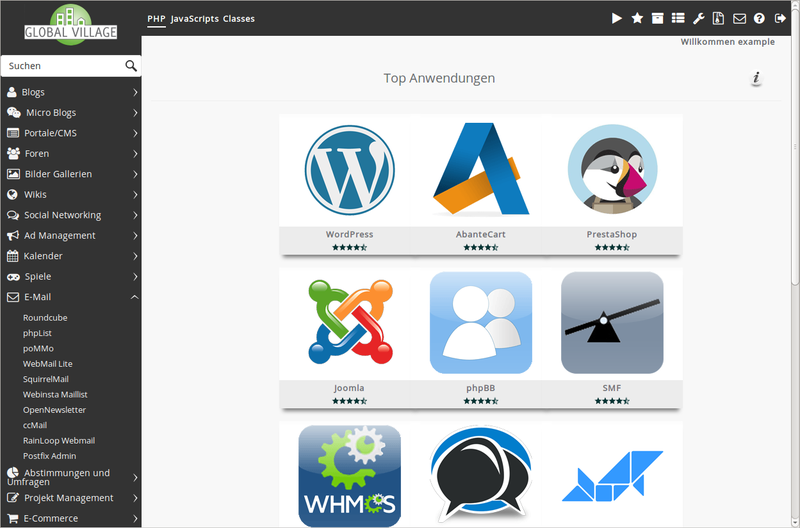Viewport: 800px width, 528px height.
Task: Click the search magnifier icon
Action: [x=131, y=65]
